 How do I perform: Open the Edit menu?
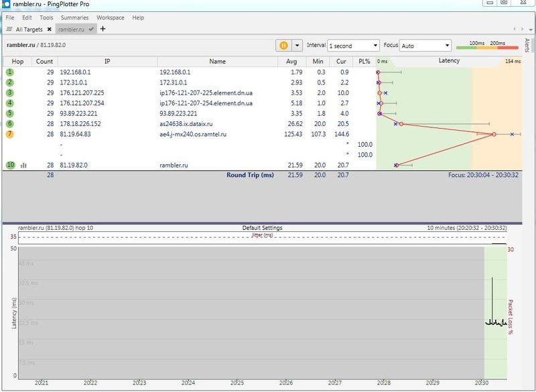27,17
